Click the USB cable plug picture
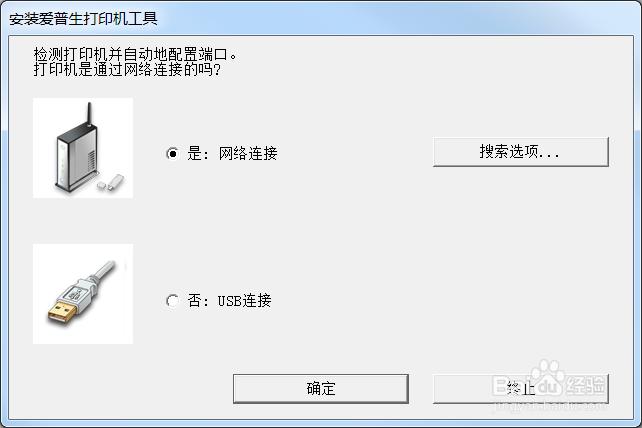Viewport: 642px width, 428px height. point(83,294)
